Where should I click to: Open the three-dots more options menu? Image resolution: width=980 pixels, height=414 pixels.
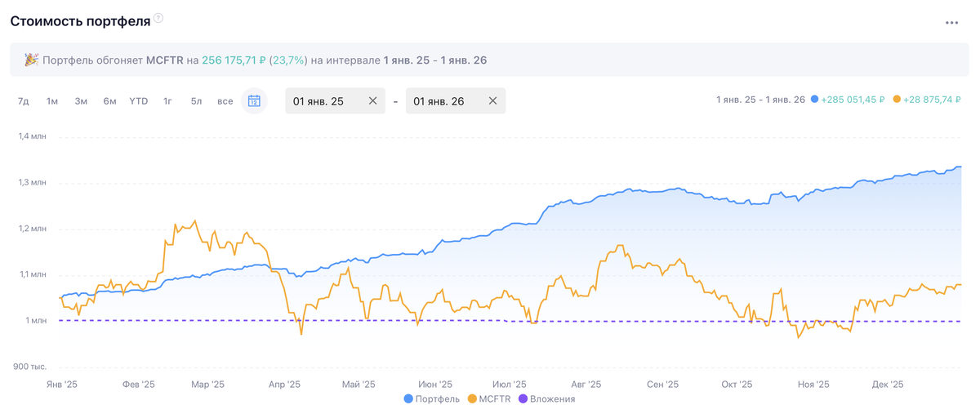(x=951, y=23)
